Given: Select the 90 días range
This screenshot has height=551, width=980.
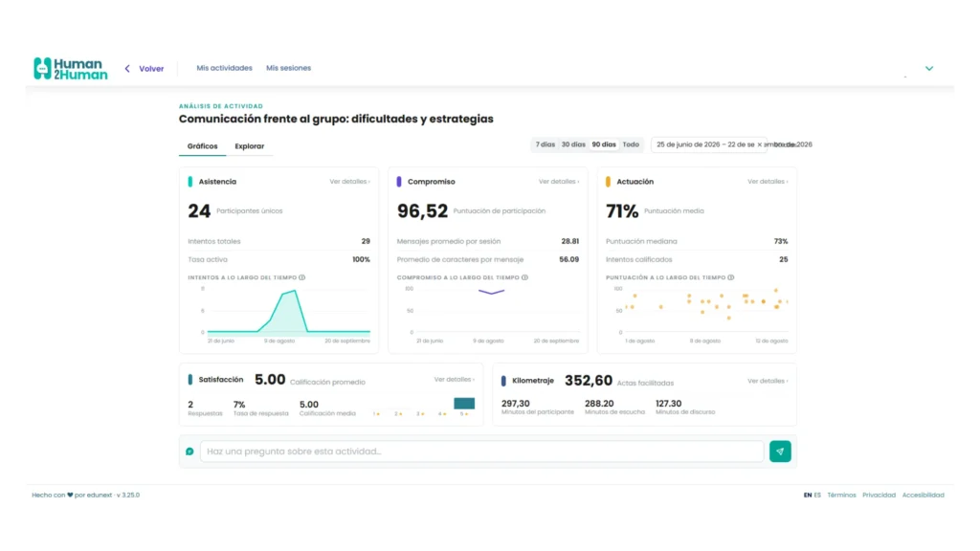Looking at the screenshot, I should pyautogui.click(x=604, y=144).
